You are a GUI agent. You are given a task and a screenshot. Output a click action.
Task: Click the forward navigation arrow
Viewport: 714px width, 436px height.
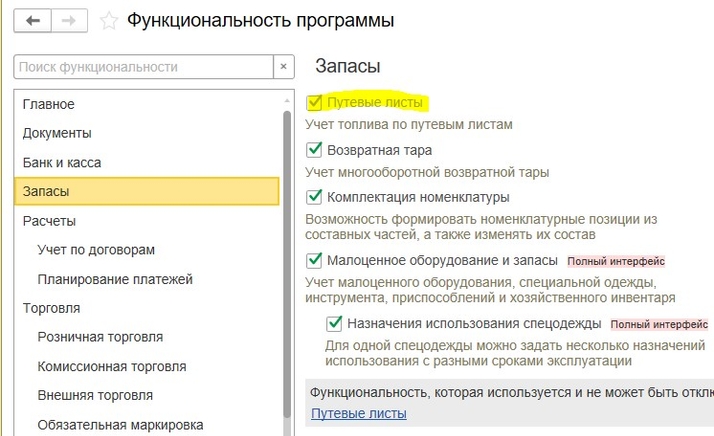click(x=70, y=20)
